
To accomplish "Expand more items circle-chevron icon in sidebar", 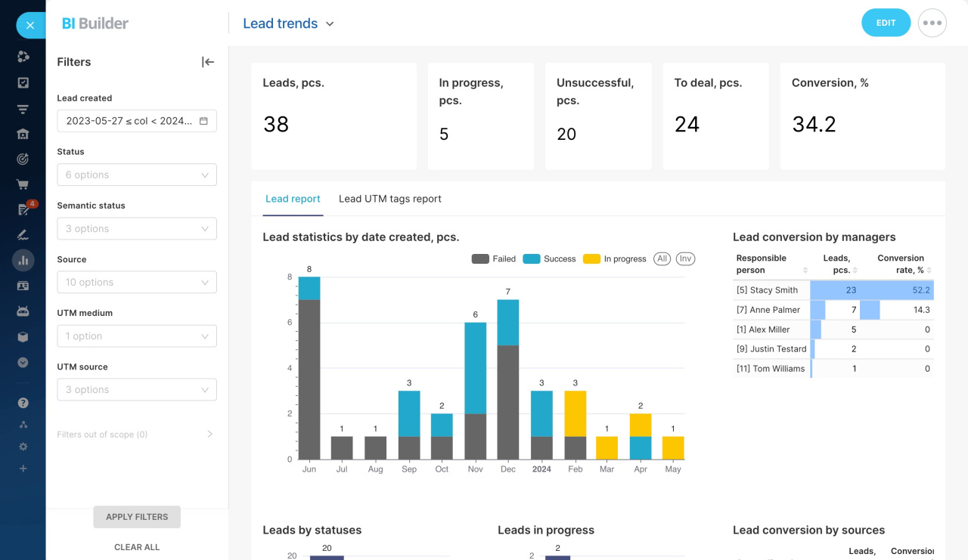I will [23, 363].
